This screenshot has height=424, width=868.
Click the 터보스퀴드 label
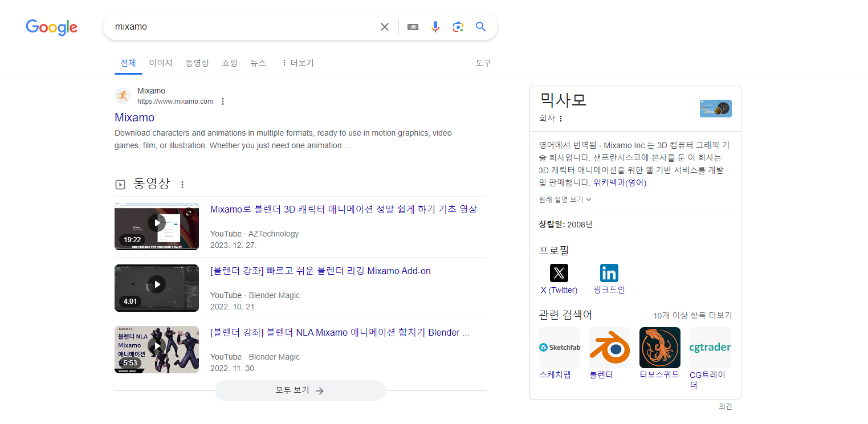coord(659,375)
